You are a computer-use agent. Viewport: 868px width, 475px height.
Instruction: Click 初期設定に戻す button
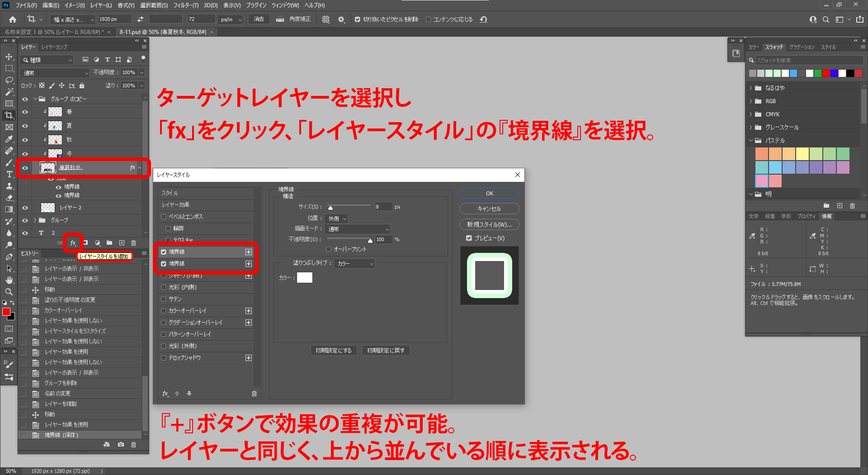[x=386, y=351]
